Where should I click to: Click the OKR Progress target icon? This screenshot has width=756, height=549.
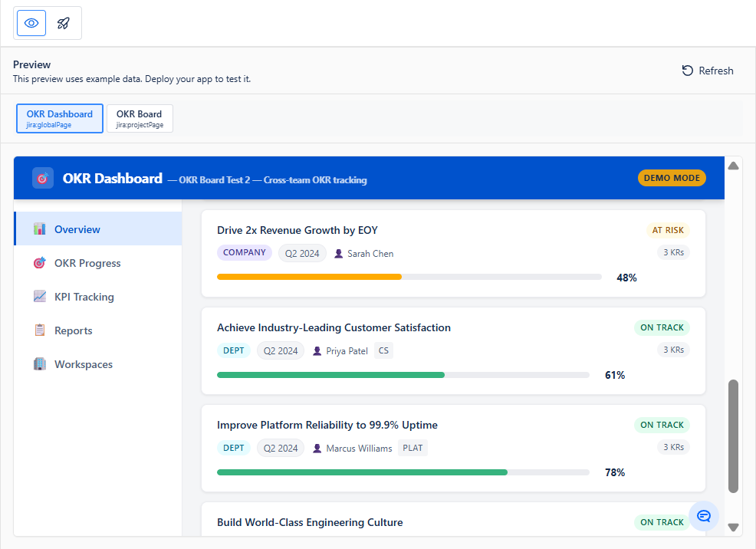click(40, 263)
